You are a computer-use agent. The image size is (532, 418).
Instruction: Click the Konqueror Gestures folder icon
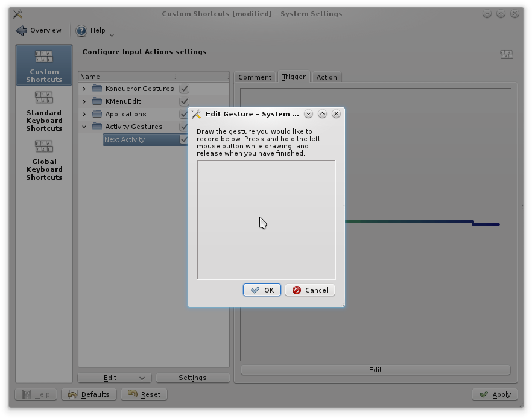tap(97, 89)
